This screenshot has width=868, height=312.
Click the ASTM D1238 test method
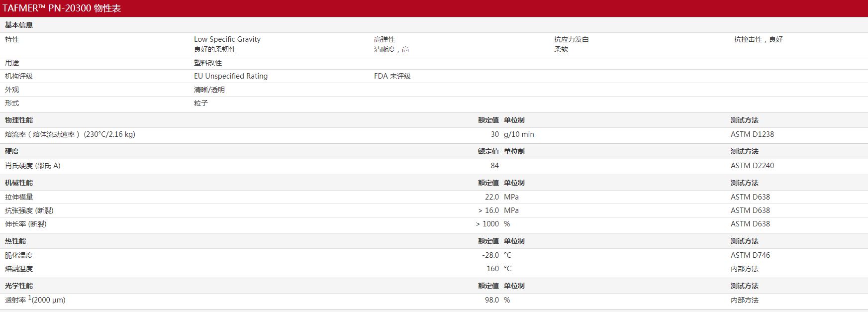tap(752, 134)
